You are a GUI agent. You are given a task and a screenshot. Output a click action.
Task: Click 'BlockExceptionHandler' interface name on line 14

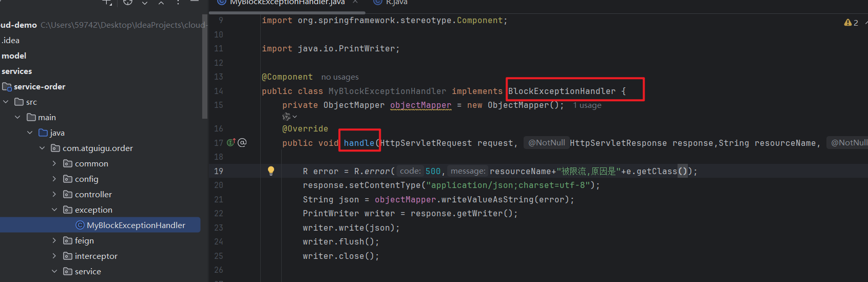[562, 91]
